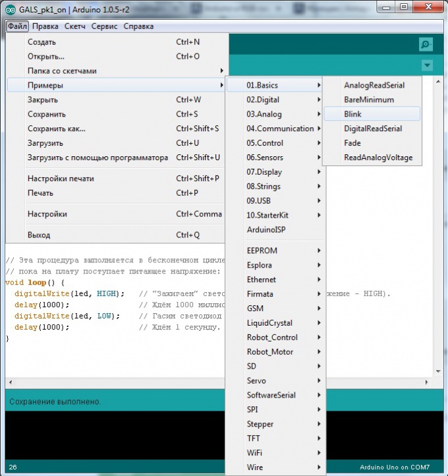Image resolution: width=448 pixels, height=476 pixels.
Task: Click the Arduino Uno on COM7 status text
Action: pyautogui.click(x=395, y=467)
